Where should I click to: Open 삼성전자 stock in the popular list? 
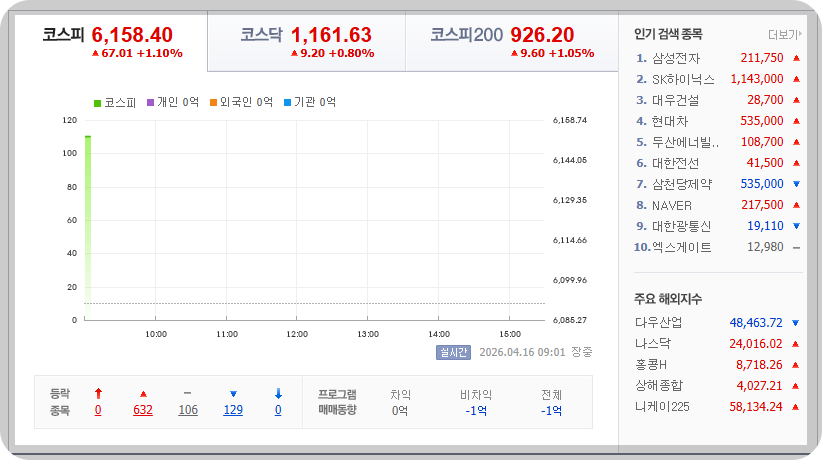coord(676,58)
